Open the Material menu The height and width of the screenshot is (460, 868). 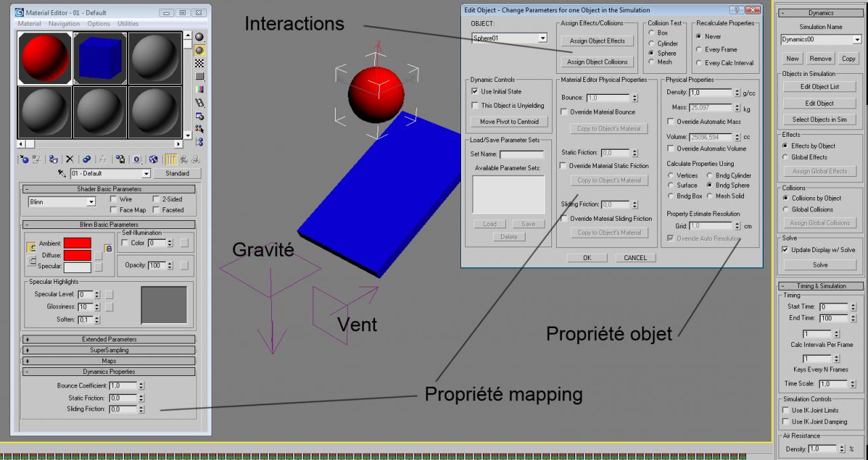pyautogui.click(x=29, y=24)
